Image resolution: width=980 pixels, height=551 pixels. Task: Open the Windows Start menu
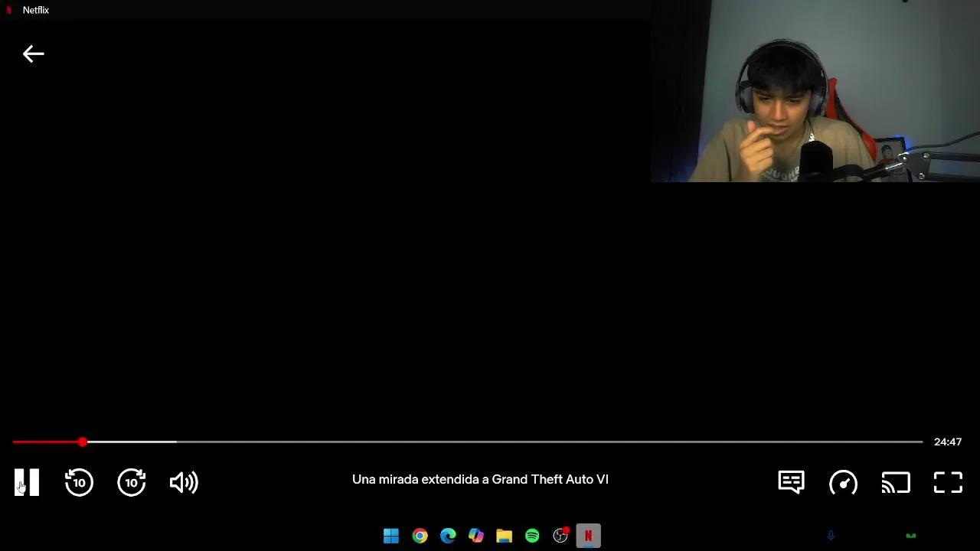tap(391, 536)
